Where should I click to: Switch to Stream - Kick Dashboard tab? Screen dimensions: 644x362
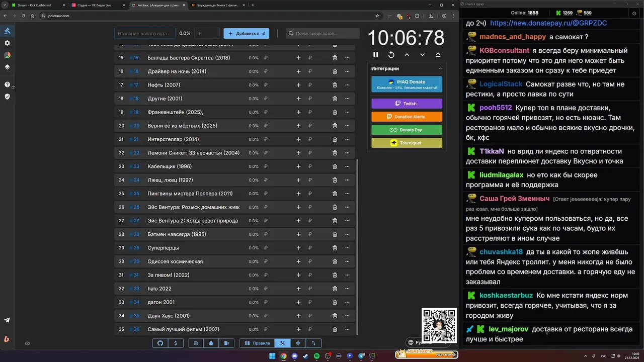click(38, 5)
